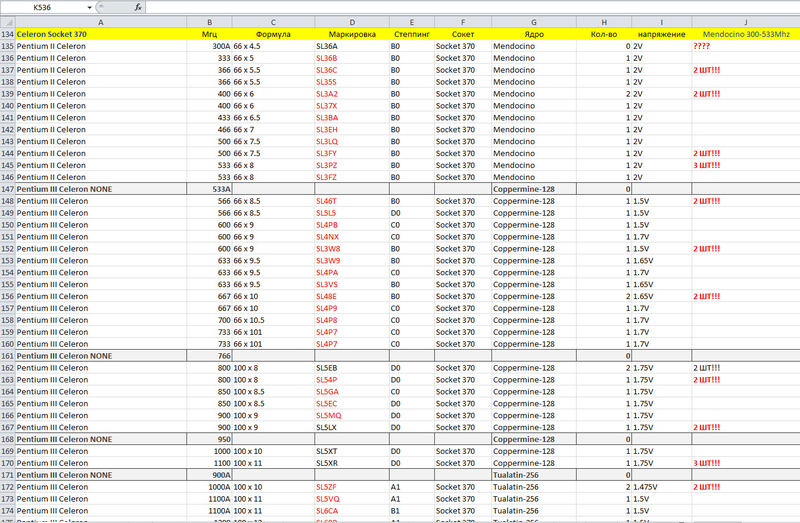The width and height of the screenshot is (800, 523).
Task: Select column I header
Action: point(662,22)
